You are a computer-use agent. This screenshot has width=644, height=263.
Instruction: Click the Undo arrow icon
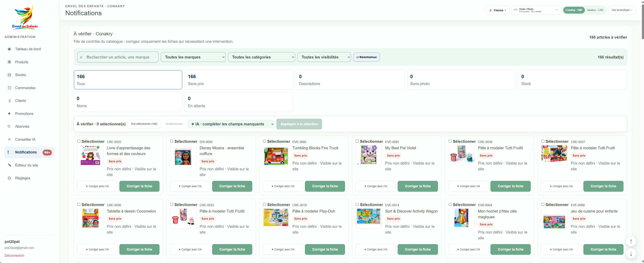516,10
